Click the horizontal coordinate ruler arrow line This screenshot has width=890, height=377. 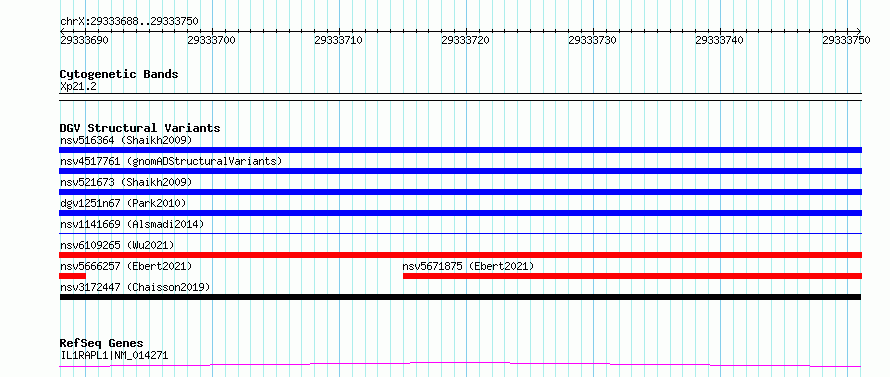(x=460, y=31)
